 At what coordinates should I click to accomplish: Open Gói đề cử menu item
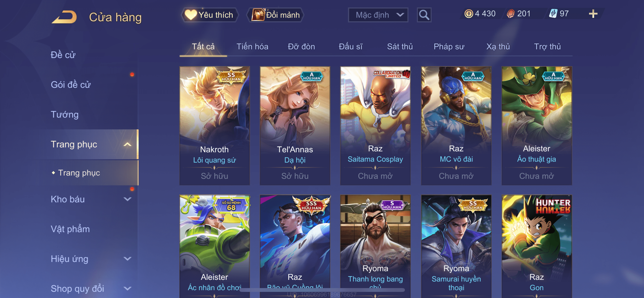(x=71, y=85)
